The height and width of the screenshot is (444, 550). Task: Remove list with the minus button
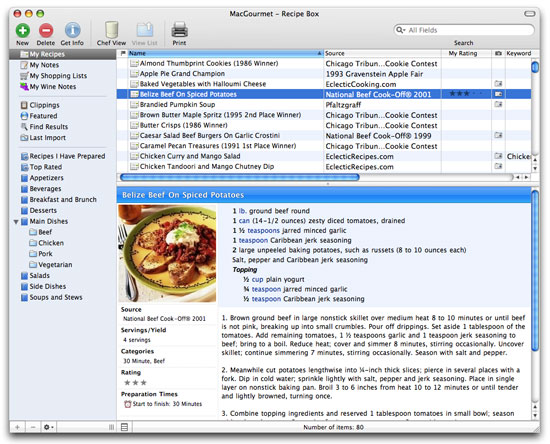(33, 427)
